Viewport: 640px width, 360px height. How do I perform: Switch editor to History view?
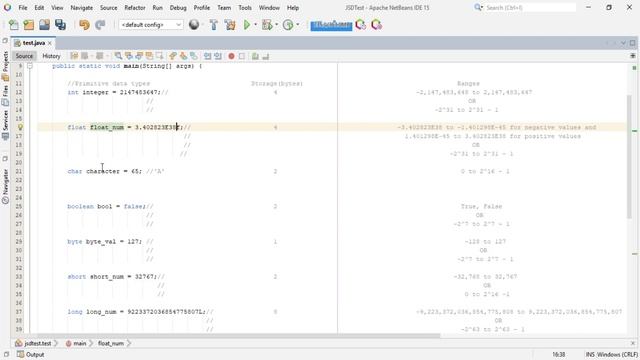click(x=51, y=56)
